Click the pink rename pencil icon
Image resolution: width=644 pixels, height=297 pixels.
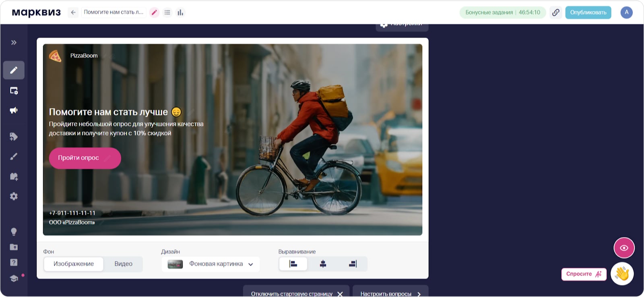pos(154,12)
